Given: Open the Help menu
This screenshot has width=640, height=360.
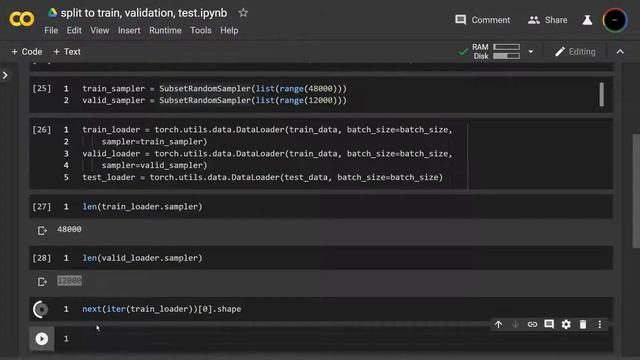Looking at the screenshot, I should 229,31.
